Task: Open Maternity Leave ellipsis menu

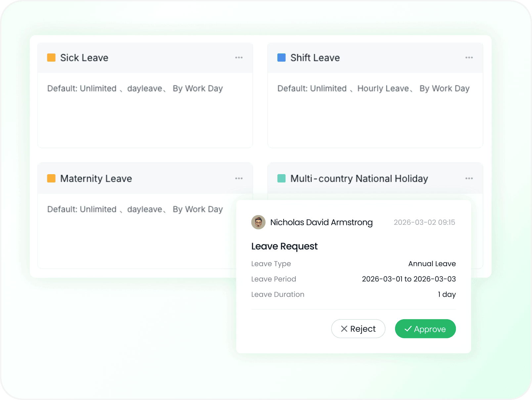Action: [x=239, y=178]
